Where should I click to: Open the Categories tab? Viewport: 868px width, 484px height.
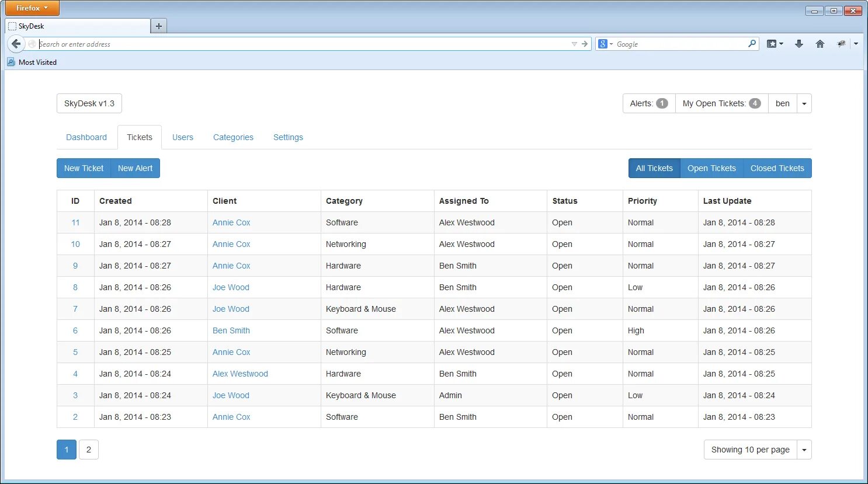[233, 137]
